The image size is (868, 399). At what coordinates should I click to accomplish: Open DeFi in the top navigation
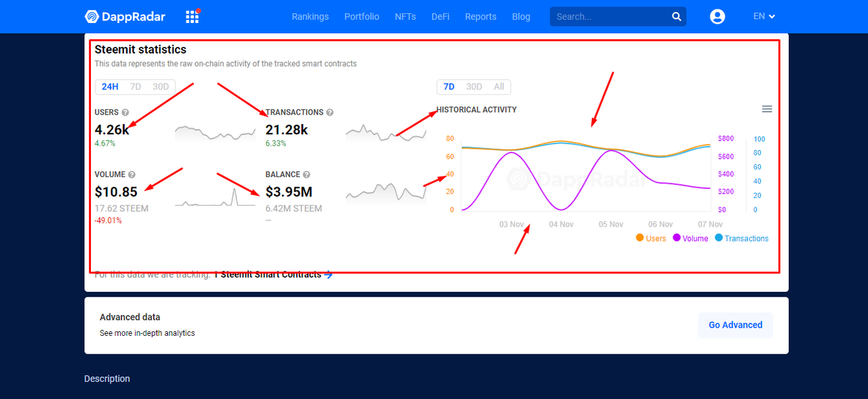(x=440, y=16)
